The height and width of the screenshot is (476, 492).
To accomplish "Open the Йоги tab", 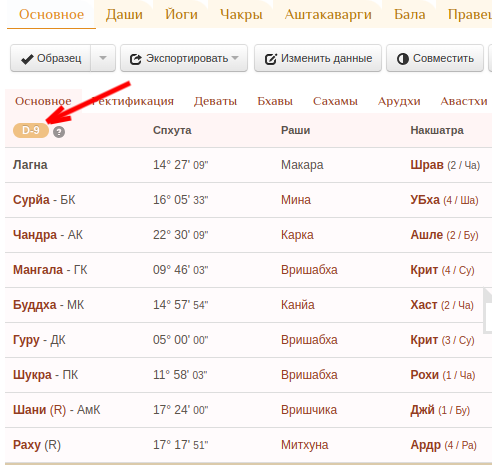I will (x=181, y=14).
